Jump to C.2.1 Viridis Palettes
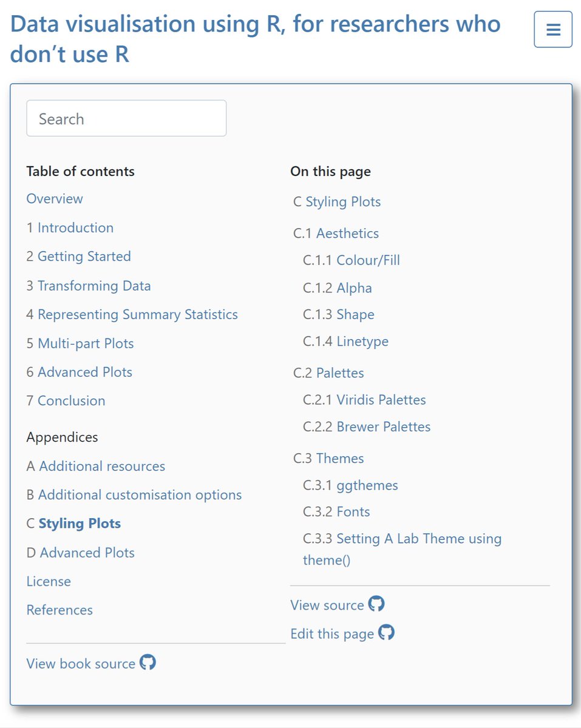 tap(364, 400)
